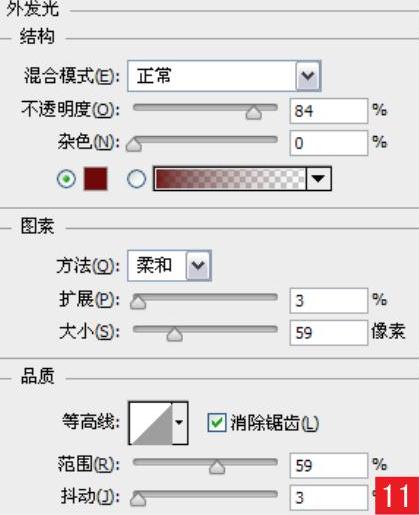Image resolution: width=419 pixels, height=515 pixels.
Task: Click the 抖动 jitter slider handle
Action: (138, 499)
